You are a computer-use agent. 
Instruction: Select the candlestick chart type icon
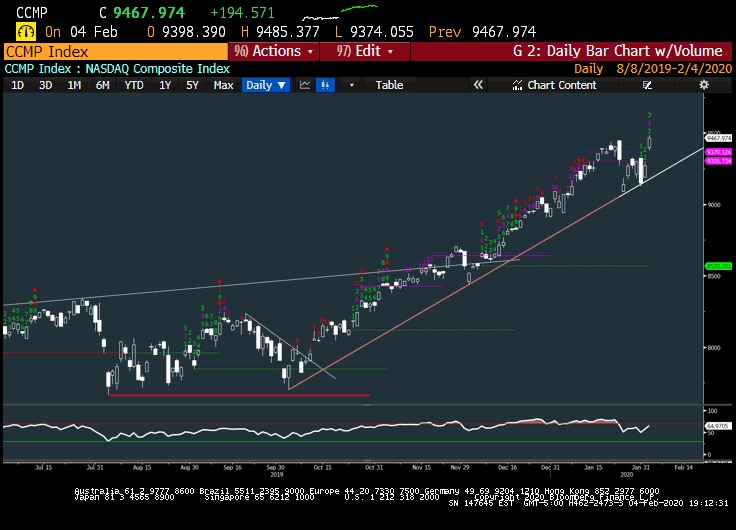[325, 85]
